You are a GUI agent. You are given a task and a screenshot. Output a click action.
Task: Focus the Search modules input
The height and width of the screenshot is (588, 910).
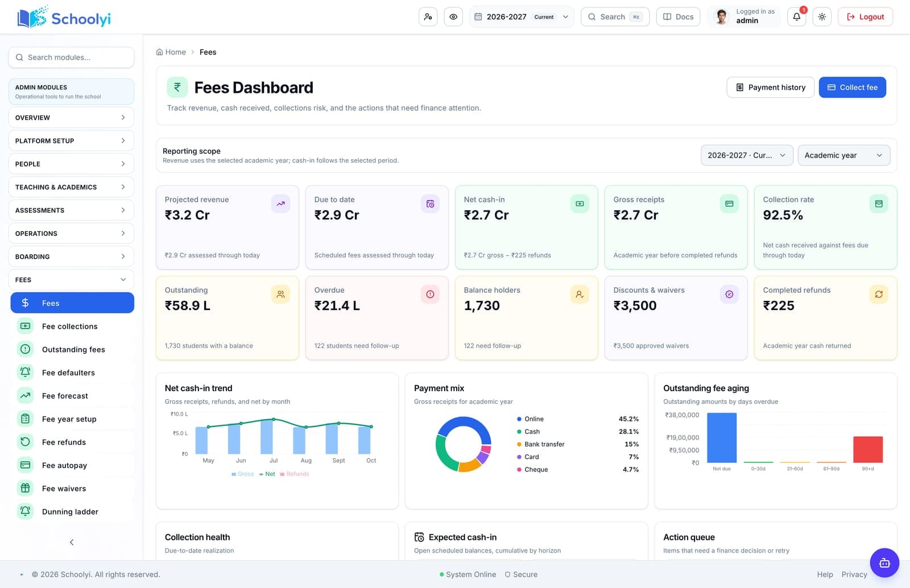(x=71, y=57)
